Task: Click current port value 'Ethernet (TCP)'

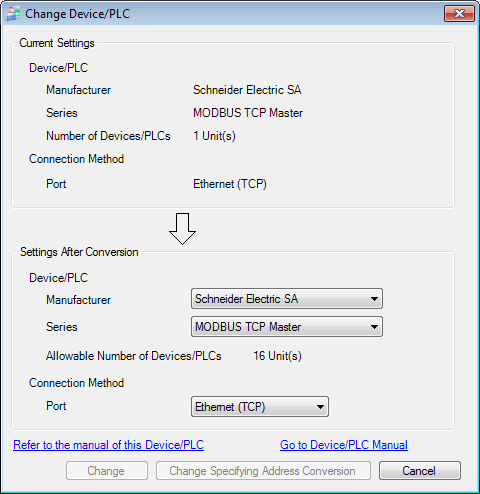Action: click(230, 184)
